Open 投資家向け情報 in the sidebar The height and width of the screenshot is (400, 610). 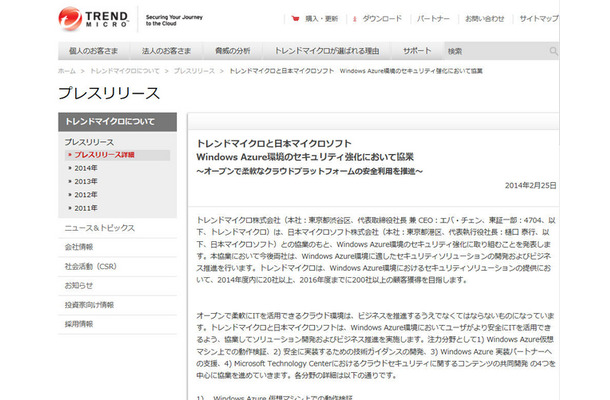89,305
